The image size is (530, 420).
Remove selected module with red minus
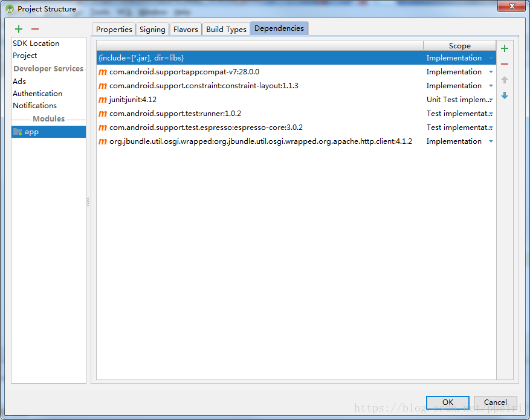point(35,29)
